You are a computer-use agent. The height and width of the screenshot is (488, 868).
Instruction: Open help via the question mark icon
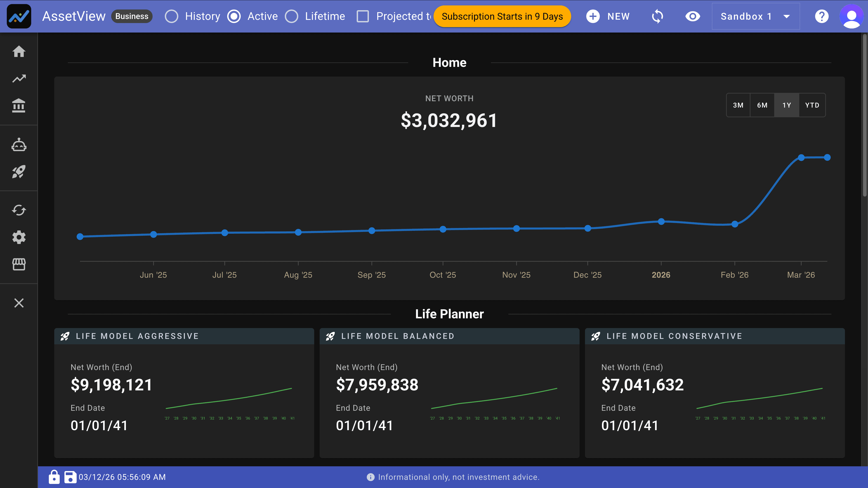tap(821, 16)
